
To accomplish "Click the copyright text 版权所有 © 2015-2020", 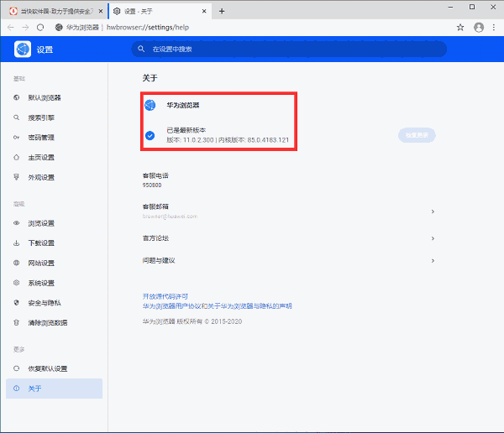I will tap(209, 321).
